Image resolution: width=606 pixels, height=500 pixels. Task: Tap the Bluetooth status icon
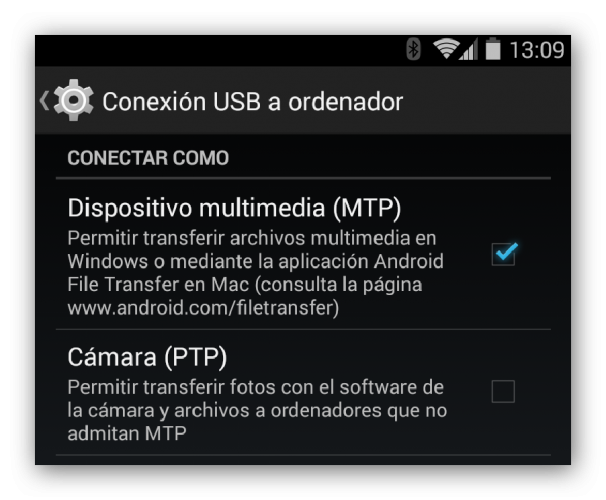414,49
